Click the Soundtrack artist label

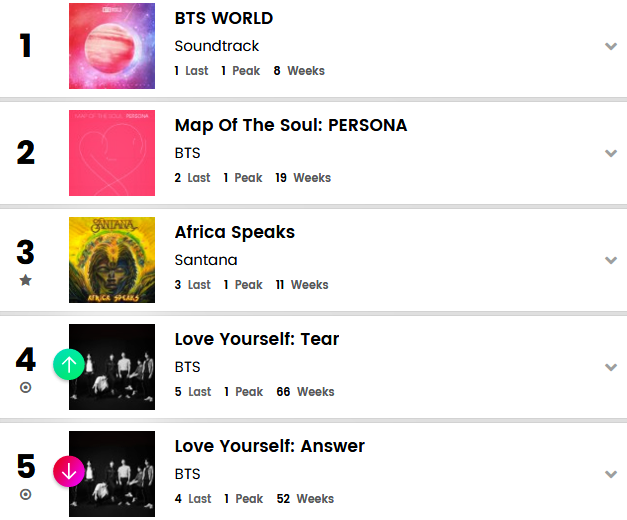pyautogui.click(x=216, y=46)
